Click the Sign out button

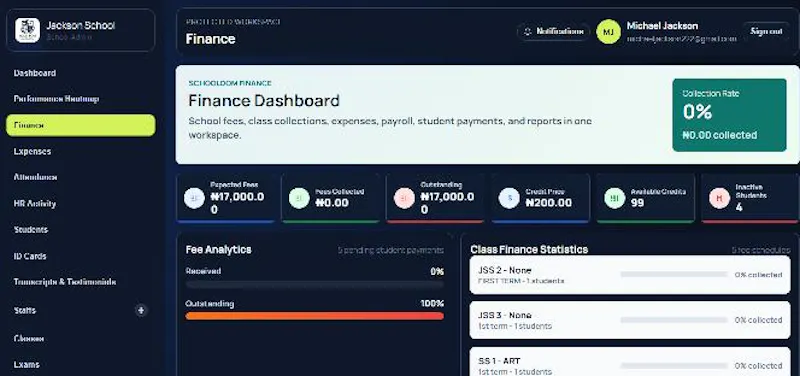pyautogui.click(x=766, y=31)
